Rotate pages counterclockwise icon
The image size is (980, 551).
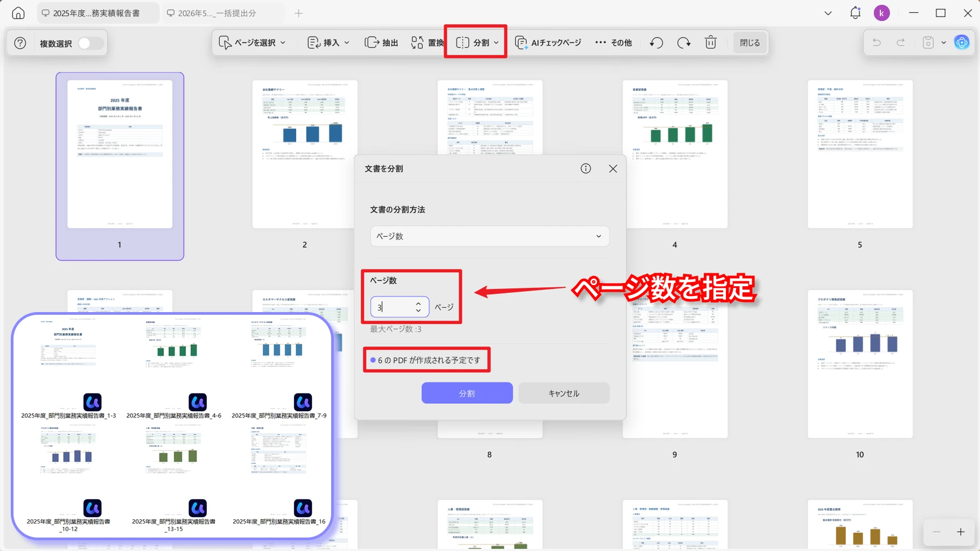tap(656, 43)
